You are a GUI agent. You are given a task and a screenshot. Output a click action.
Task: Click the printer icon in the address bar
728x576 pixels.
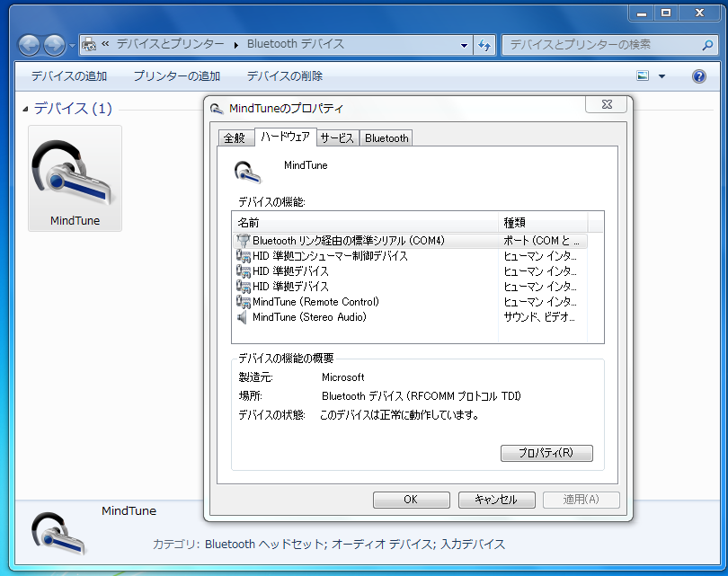(x=89, y=45)
